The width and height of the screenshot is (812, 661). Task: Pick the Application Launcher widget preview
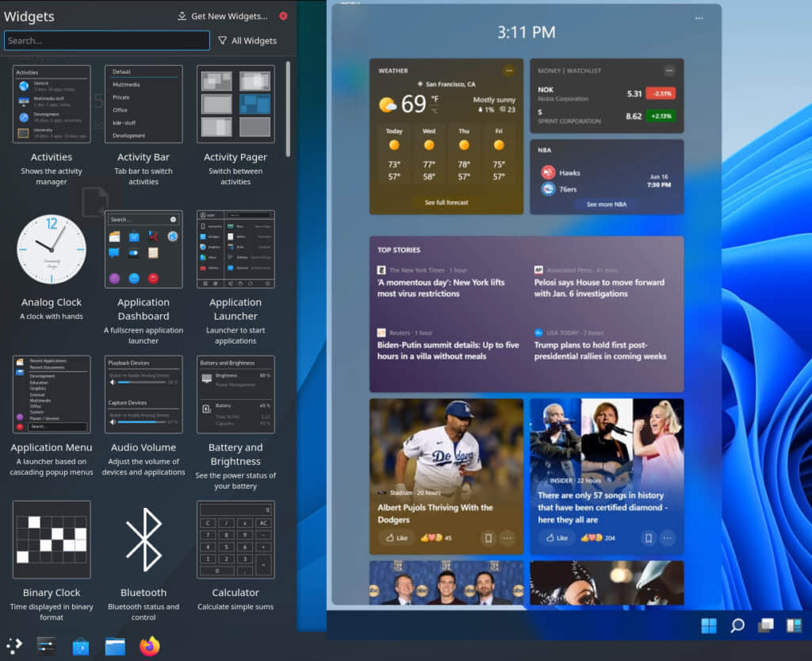pos(236,249)
